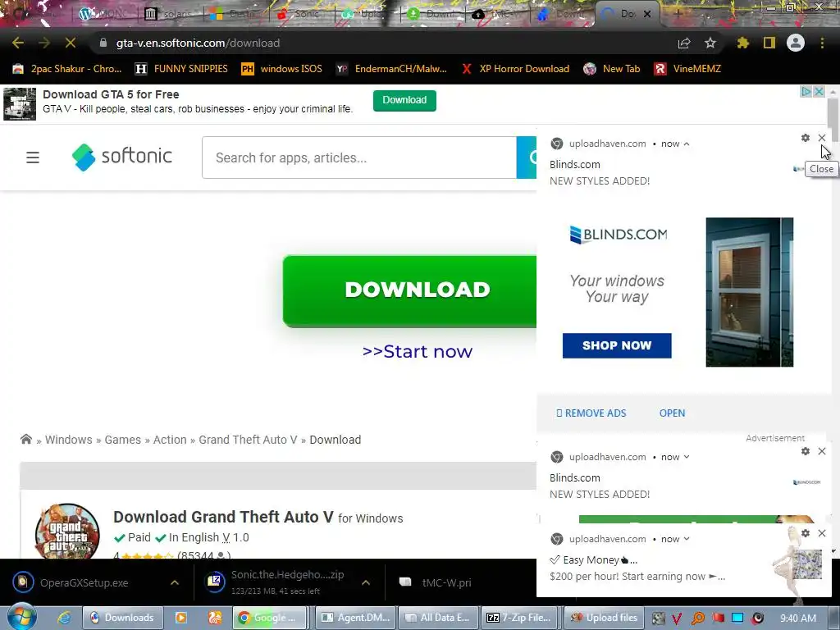Image resolution: width=840 pixels, height=630 pixels.
Task: Dismiss the second Blinds.com notification
Action: coord(822,451)
